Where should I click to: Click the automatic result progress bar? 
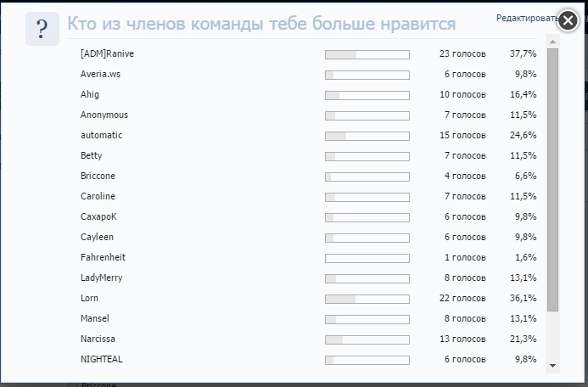[x=367, y=136]
